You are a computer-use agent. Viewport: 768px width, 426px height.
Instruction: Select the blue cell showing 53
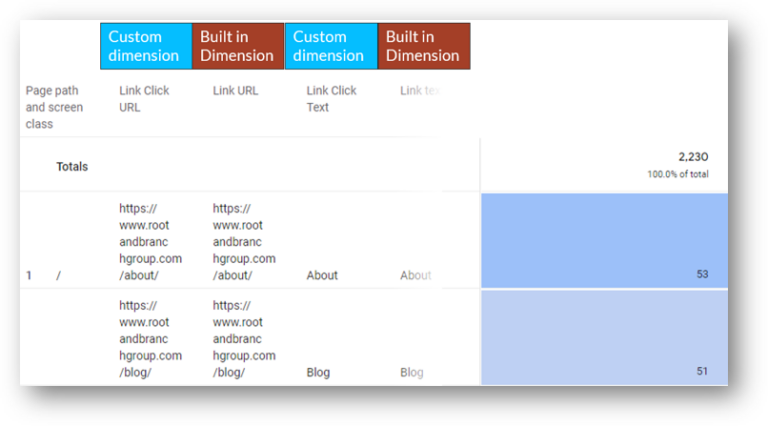(604, 240)
